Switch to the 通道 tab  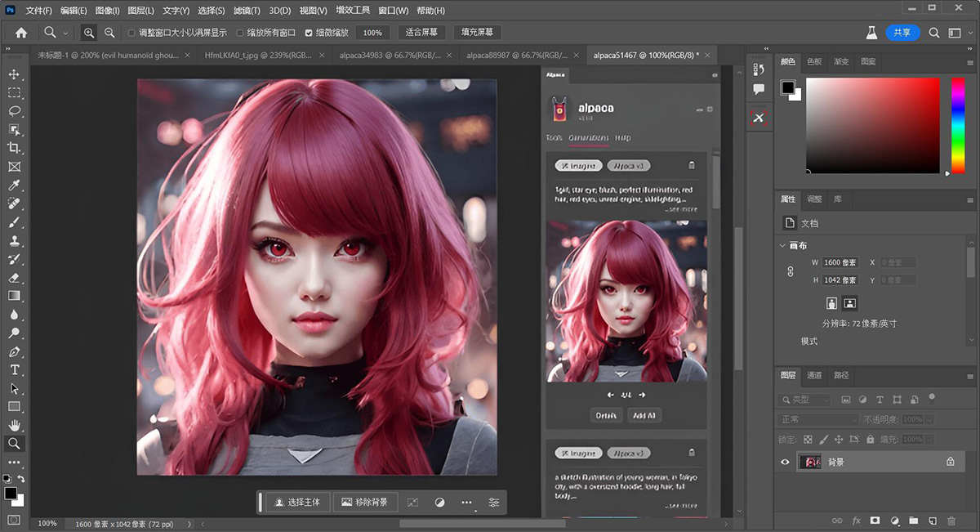(x=814, y=375)
